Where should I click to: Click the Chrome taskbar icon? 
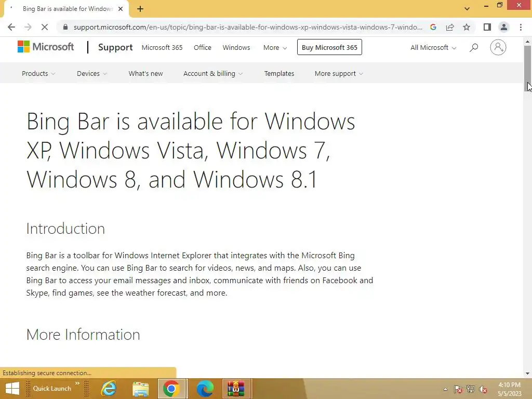coord(171,389)
